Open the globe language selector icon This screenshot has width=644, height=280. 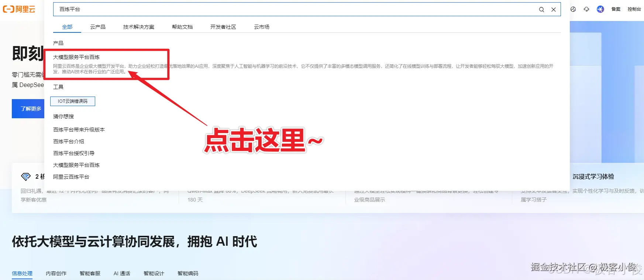tap(573, 9)
